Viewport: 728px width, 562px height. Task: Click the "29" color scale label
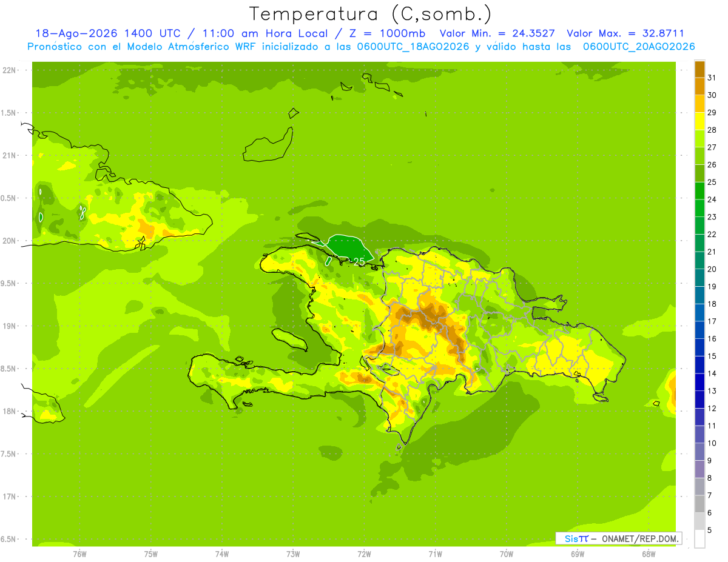pos(712,112)
